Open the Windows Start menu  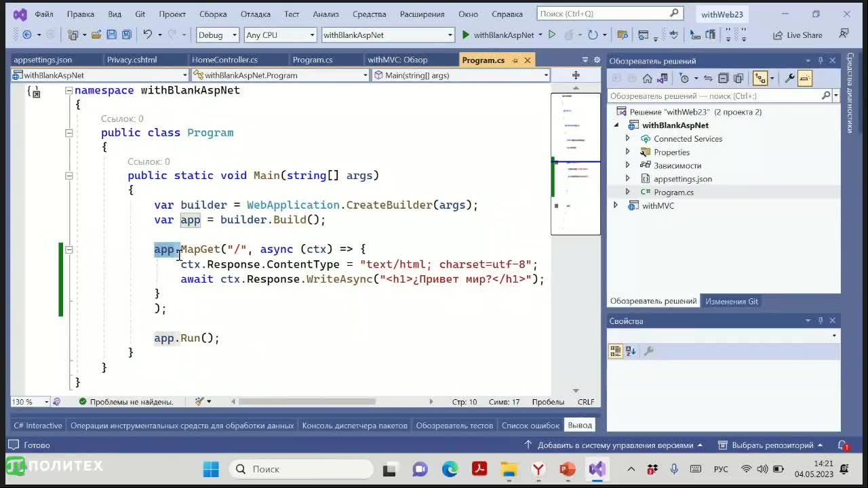coord(211,469)
